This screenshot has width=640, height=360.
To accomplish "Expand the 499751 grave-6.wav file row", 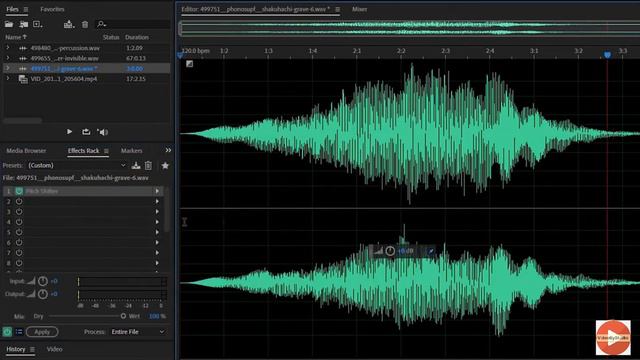I will pyautogui.click(x=8, y=68).
